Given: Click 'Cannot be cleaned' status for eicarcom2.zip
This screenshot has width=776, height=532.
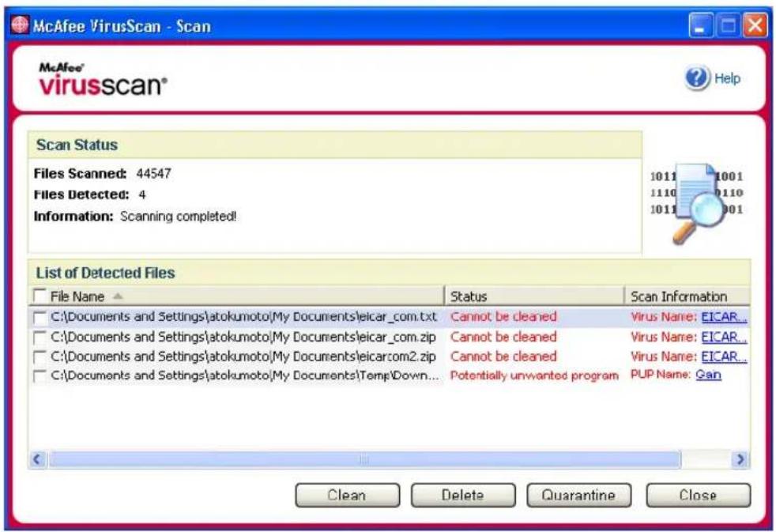Looking at the screenshot, I should (x=503, y=357).
